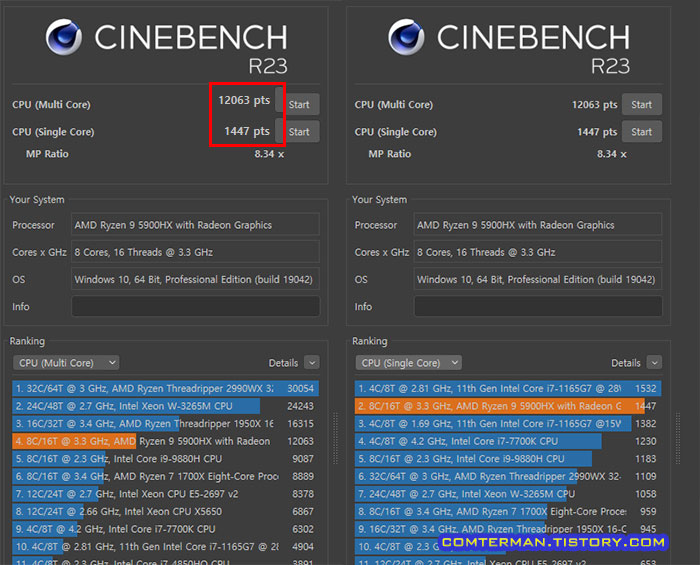Select Ryzen 7 1700X row scoring 8889
Viewport: 700px width, 565px height.
tap(166, 476)
